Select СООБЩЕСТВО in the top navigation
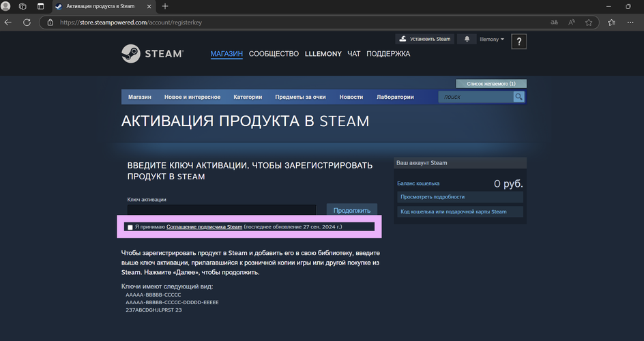 (x=274, y=54)
